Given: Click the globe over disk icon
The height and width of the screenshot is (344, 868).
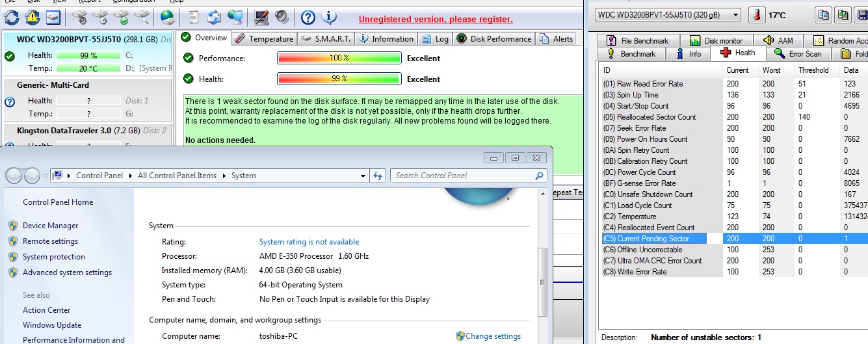Looking at the screenshot, I should click(168, 17).
